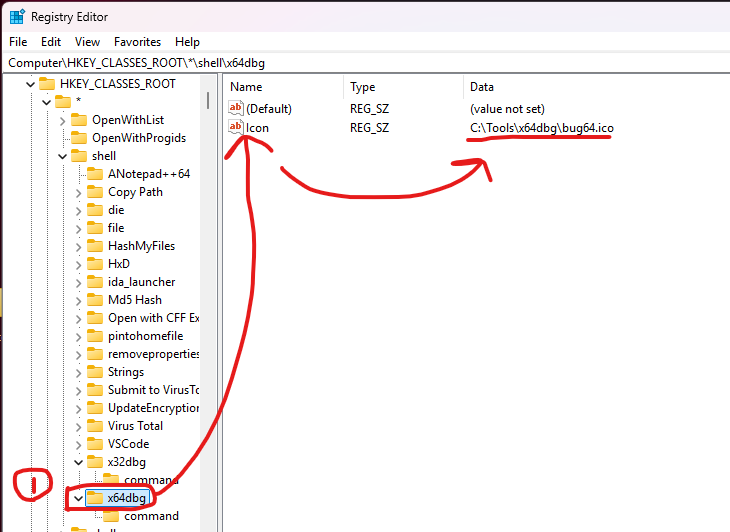This screenshot has width=730, height=532.
Task: Expand the HxD key
Action: (x=78, y=265)
